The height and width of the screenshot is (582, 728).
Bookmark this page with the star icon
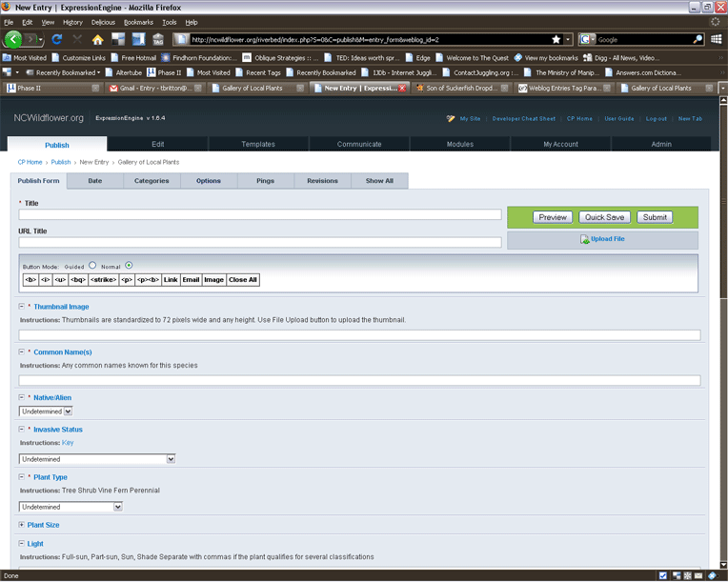[556, 39]
